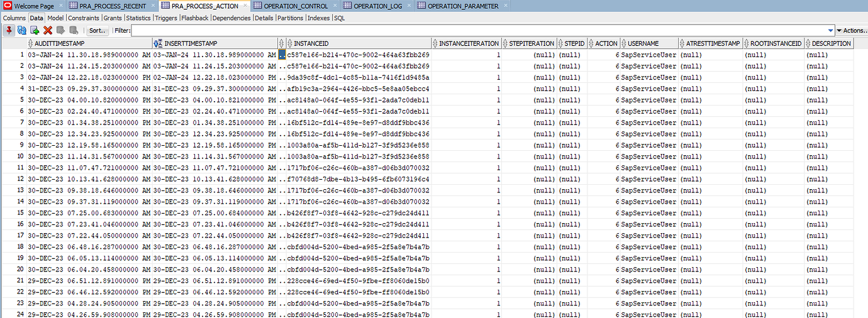
Task: Click the INSTANCEITERATION column header
Action: click(467, 43)
